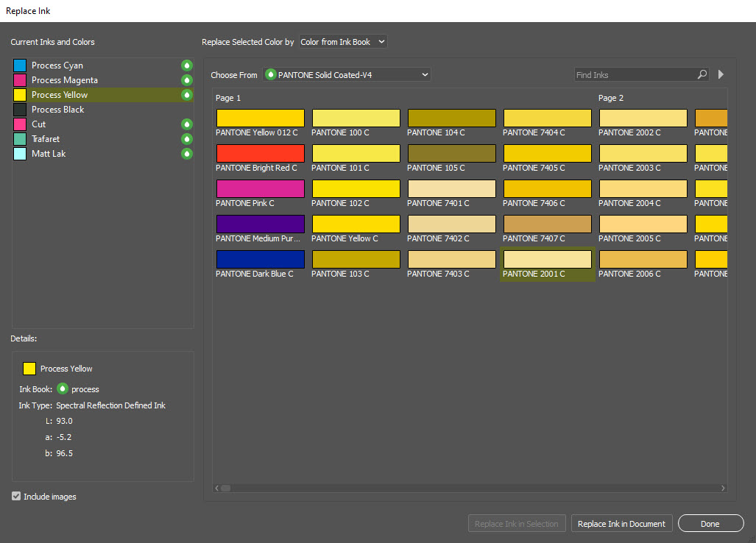Image resolution: width=756 pixels, height=543 pixels.
Task: Pick the PANTONE 2002 C swatch
Action: [643, 118]
